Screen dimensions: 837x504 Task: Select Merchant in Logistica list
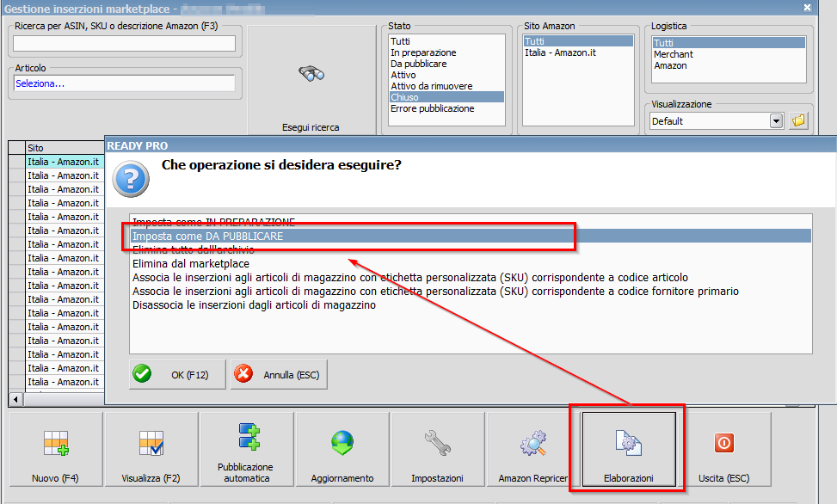(729, 54)
